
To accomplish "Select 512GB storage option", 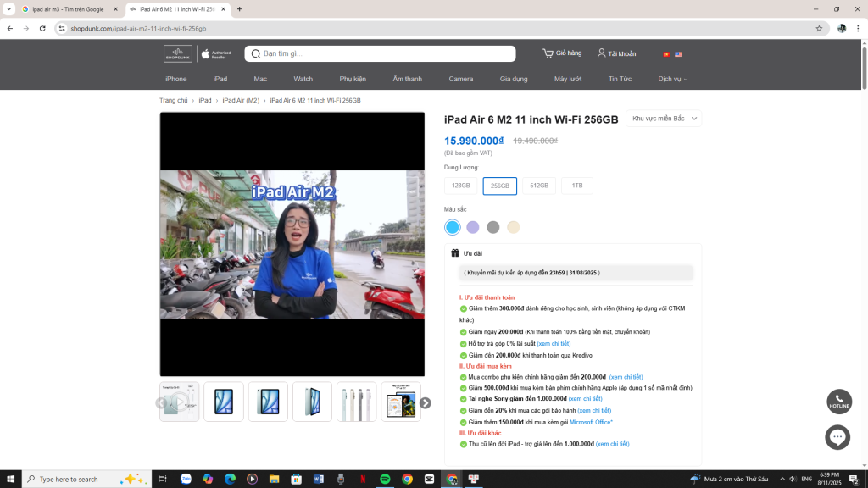I will tap(539, 186).
